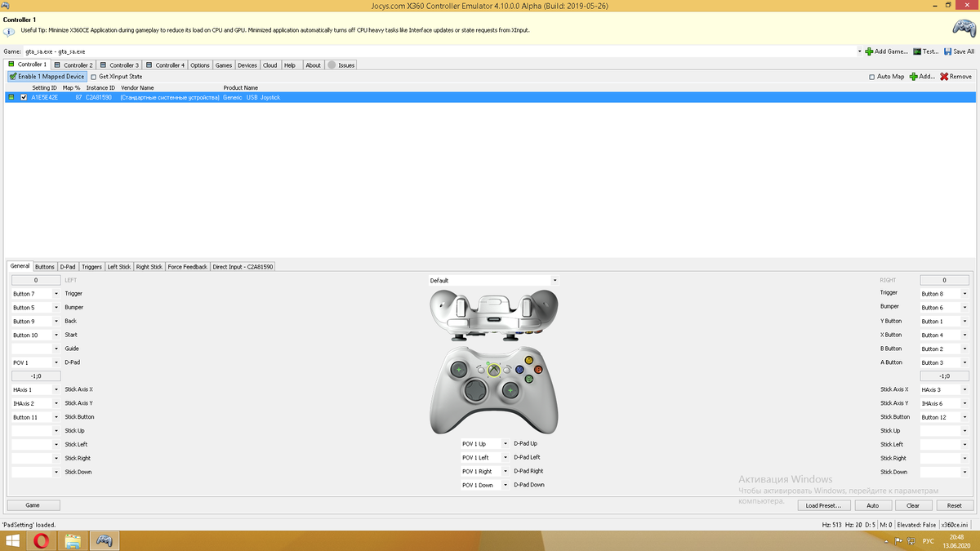Click the Vendor Name column header
Screen dimensions: 980x551
coord(137,87)
